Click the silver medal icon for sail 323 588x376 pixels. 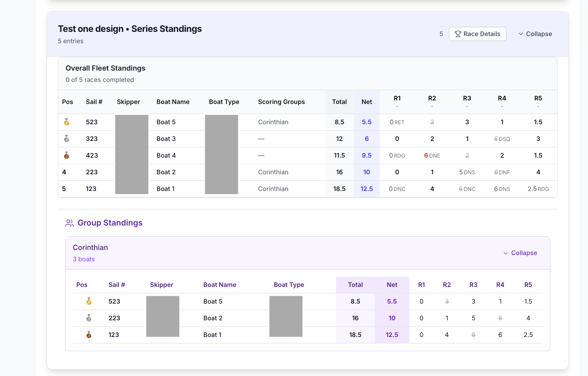pyautogui.click(x=66, y=139)
